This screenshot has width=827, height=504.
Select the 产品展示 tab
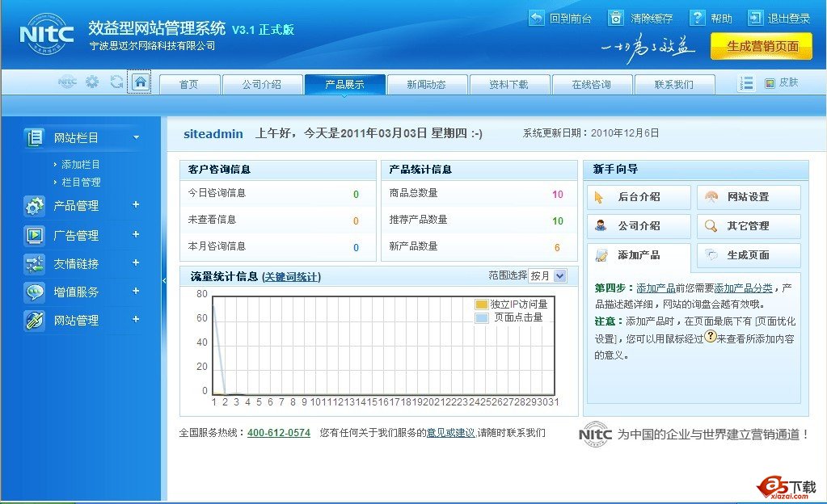pyautogui.click(x=344, y=84)
